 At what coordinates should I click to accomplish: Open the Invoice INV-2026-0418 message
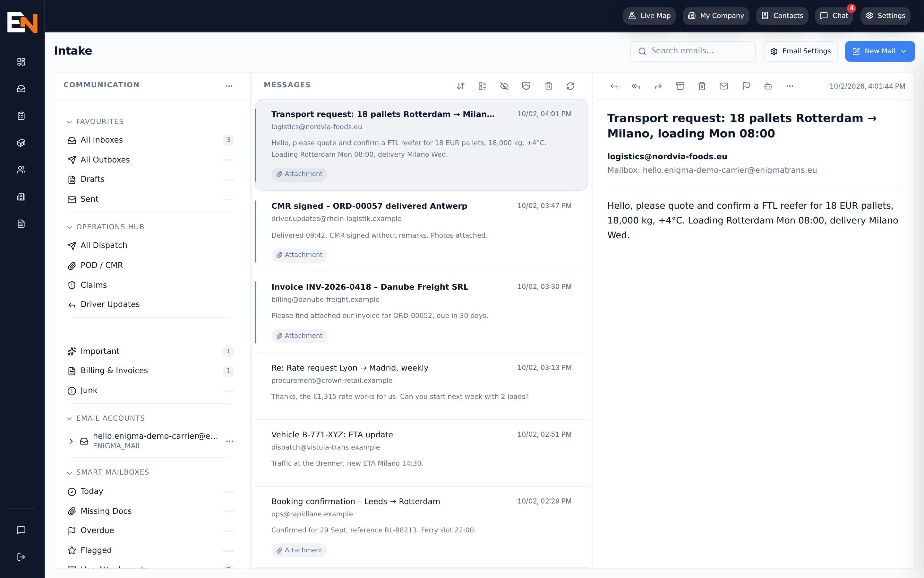pyautogui.click(x=421, y=312)
